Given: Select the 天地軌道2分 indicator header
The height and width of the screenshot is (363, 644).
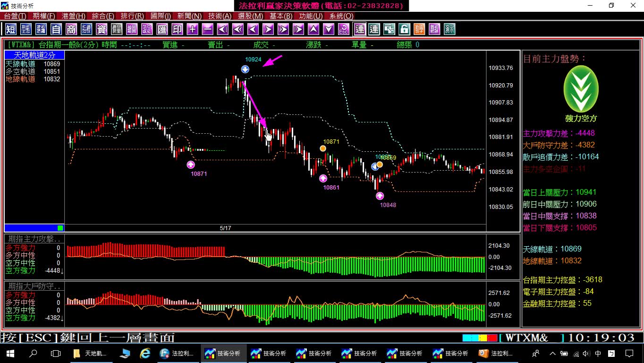Looking at the screenshot, I should click(34, 55).
